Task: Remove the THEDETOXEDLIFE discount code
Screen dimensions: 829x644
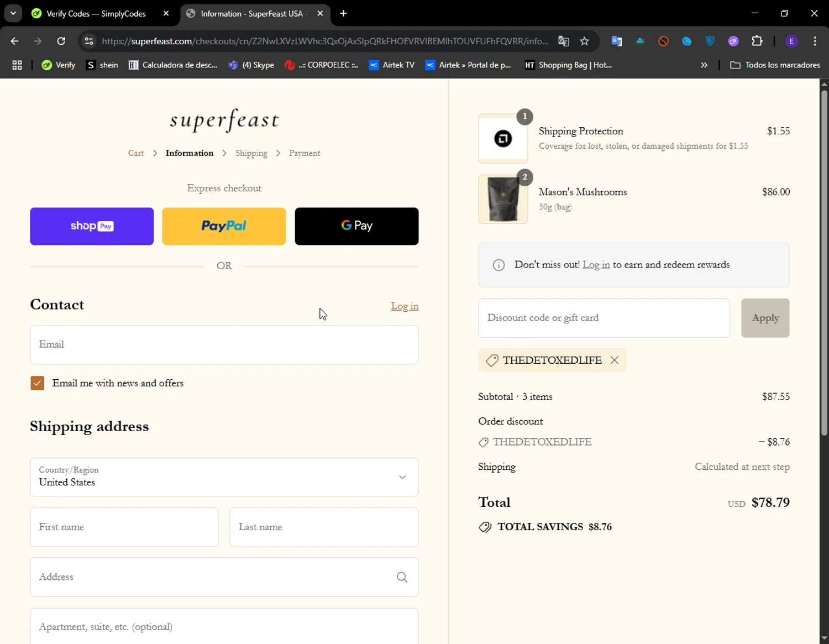Action: click(x=615, y=360)
